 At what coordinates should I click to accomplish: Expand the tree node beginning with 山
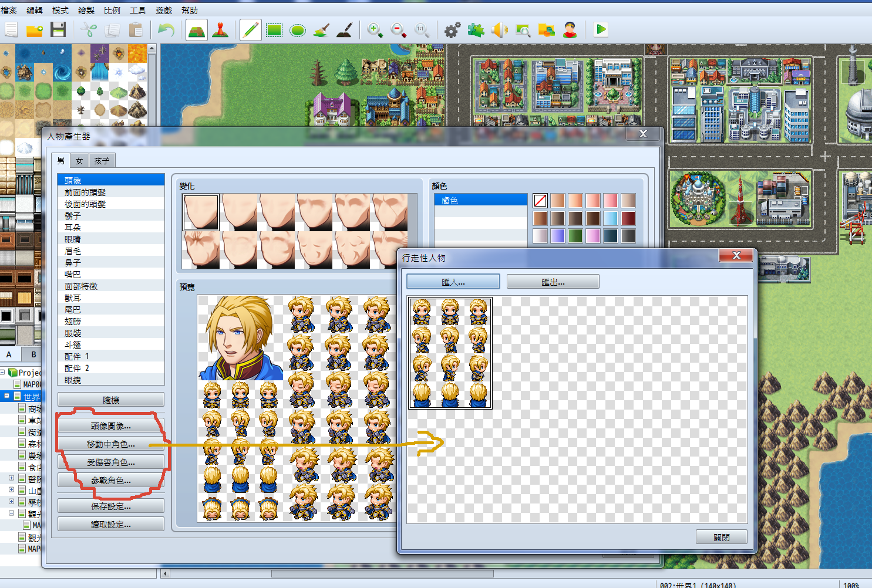11,490
